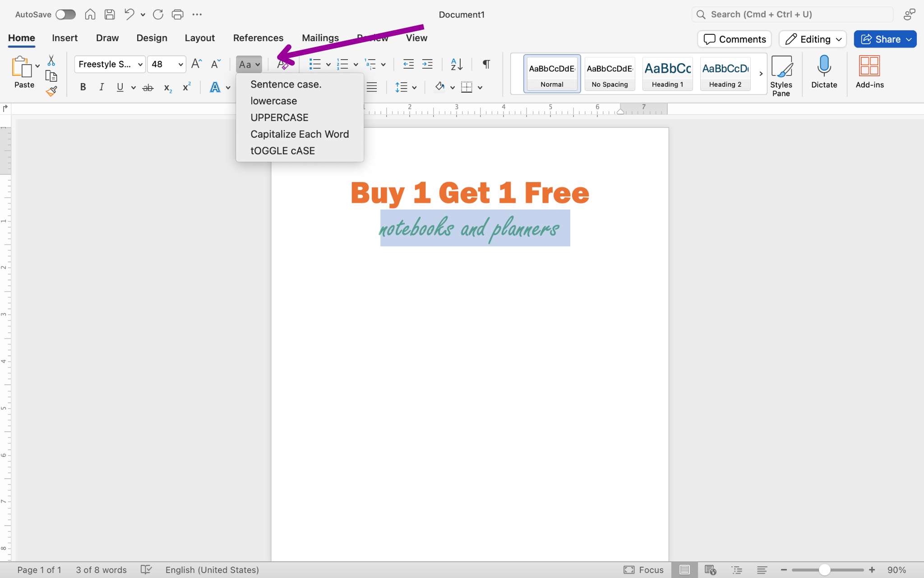Click the search field

click(x=792, y=14)
